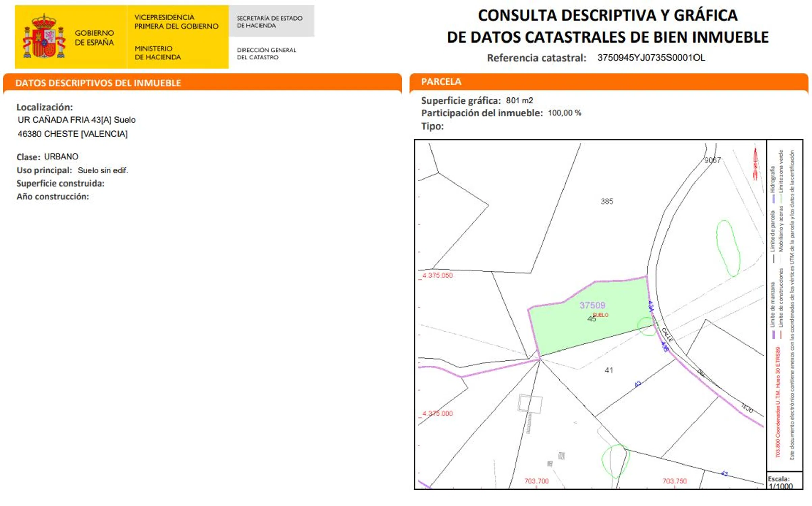Image resolution: width=812 pixels, height=506 pixels.
Task: Click parcel number 385 on the map
Action: (607, 201)
